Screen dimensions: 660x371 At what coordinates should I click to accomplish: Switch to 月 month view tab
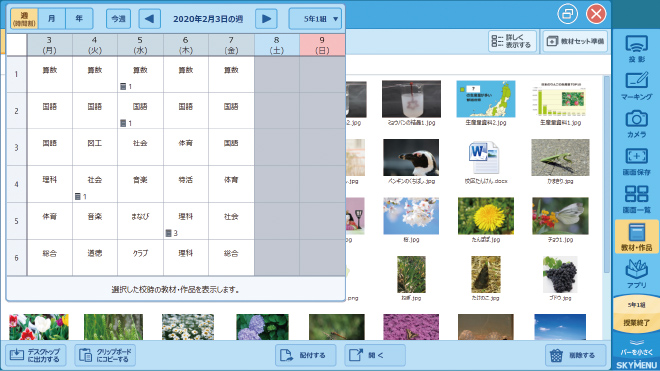[52, 19]
